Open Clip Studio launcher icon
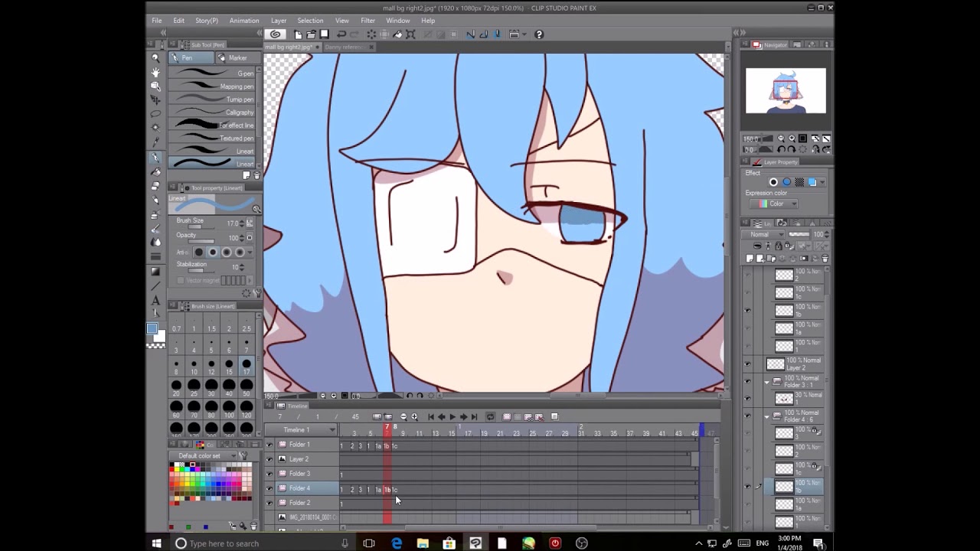 click(x=275, y=34)
